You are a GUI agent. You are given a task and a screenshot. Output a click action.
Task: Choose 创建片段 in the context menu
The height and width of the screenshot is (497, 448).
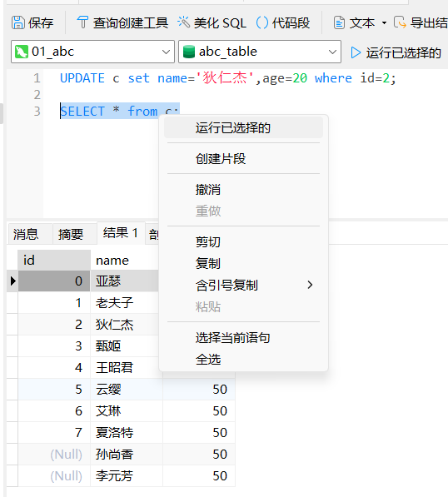[x=243, y=158]
